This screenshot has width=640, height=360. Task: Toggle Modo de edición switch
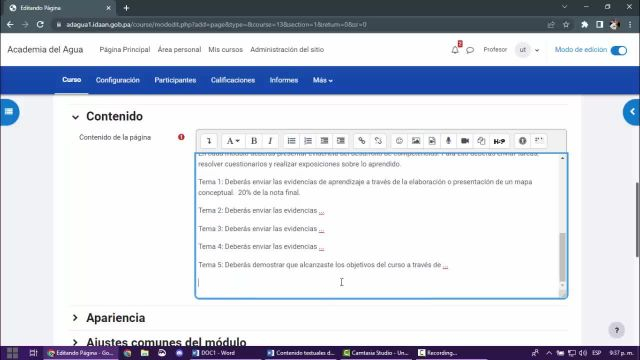coord(619,50)
